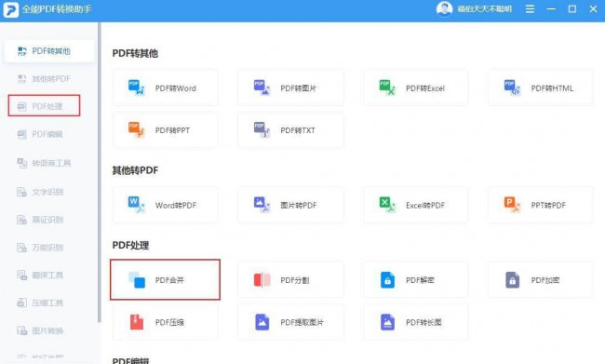This screenshot has height=364, width=605.
Task: Open the PDF解密 unlock tool
Action: pos(415,280)
